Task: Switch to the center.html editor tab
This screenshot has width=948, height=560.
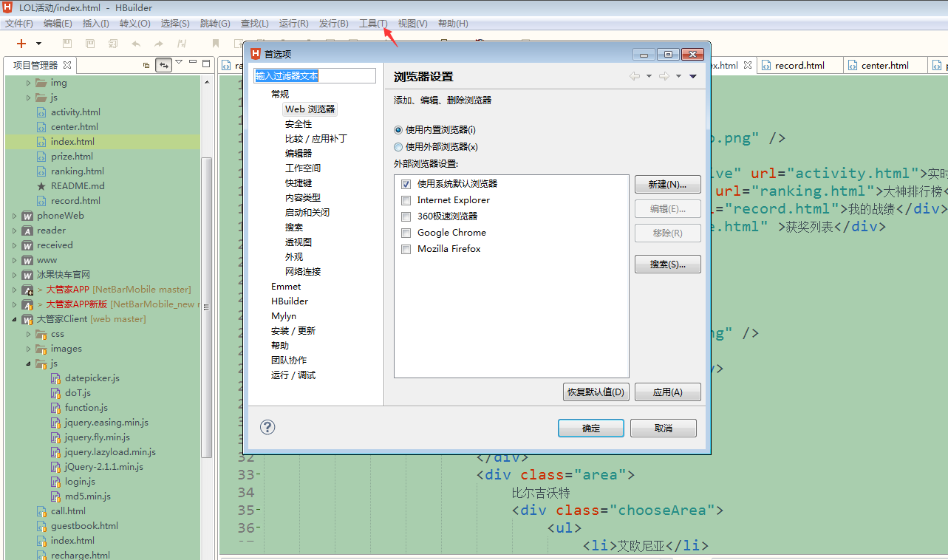Action: [x=885, y=65]
